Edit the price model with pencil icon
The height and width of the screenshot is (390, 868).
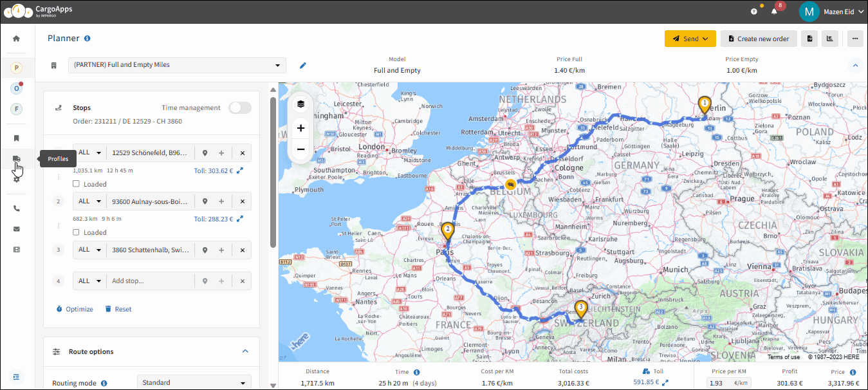(303, 65)
